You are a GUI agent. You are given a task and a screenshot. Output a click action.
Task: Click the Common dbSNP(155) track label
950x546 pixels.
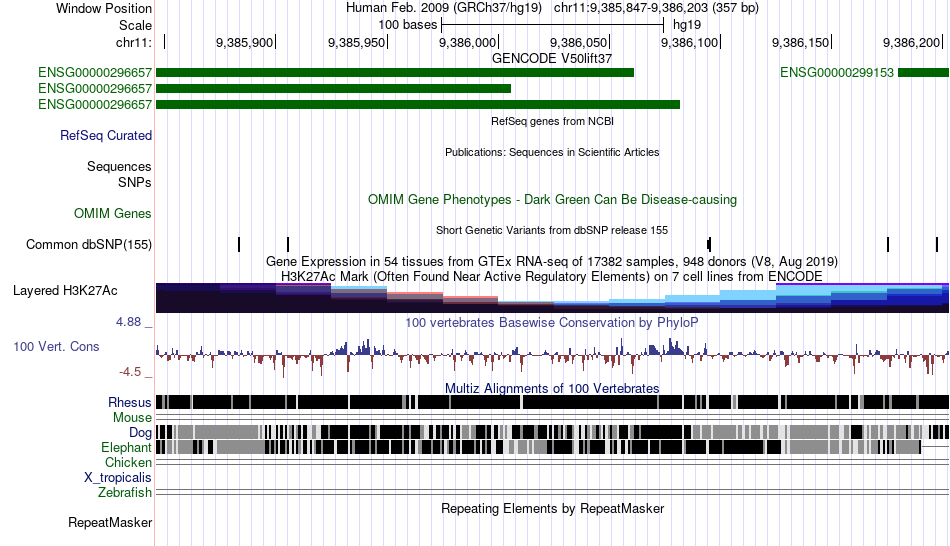click(89, 244)
